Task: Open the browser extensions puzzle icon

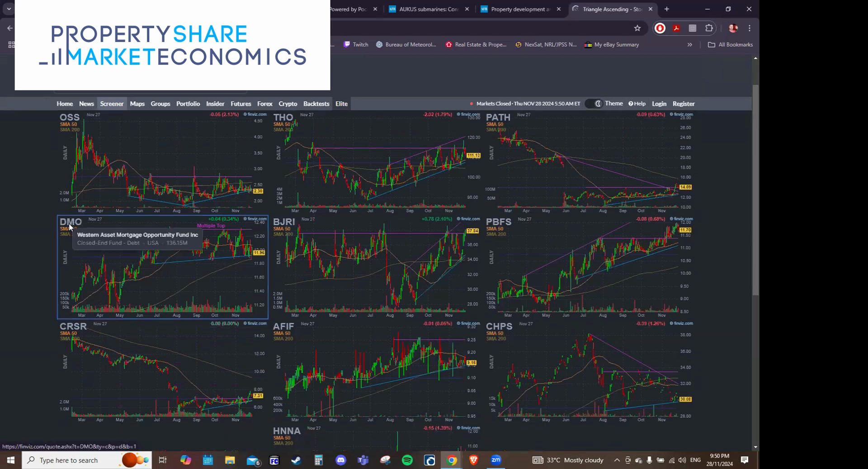Action: pyautogui.click(x=709, y=28)
